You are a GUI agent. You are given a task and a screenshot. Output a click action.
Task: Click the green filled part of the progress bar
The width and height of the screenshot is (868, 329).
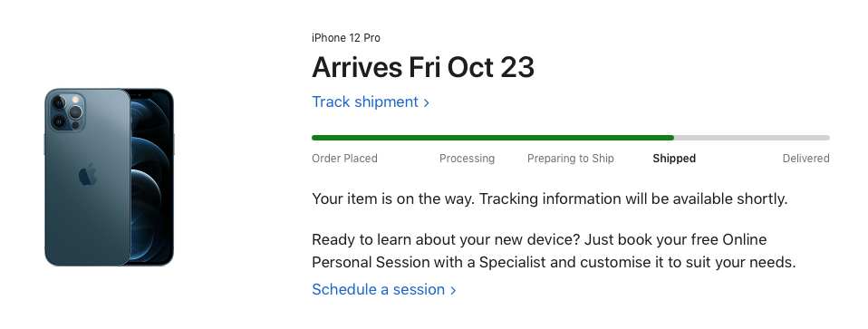coord(493,138)
